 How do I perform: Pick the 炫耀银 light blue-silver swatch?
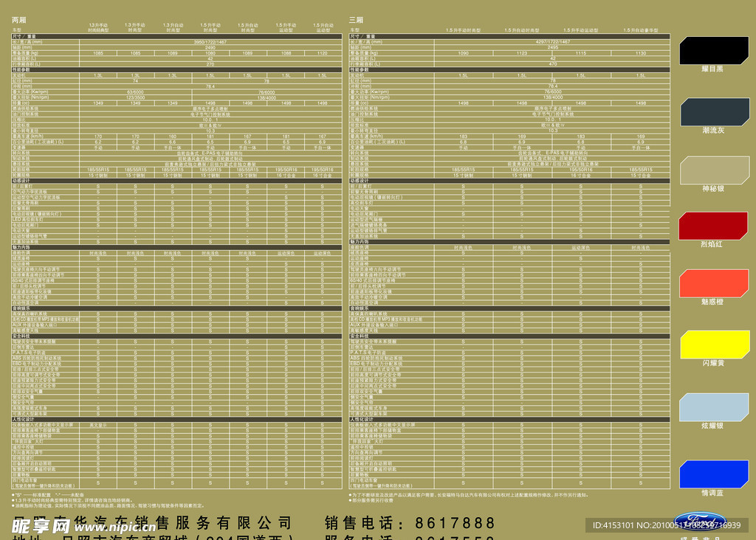click(714, 407)
